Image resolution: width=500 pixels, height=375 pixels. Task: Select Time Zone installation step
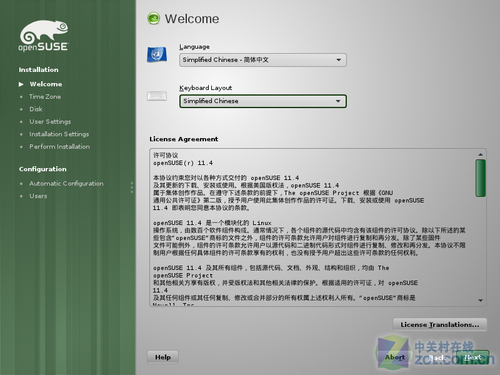(45, 97)
